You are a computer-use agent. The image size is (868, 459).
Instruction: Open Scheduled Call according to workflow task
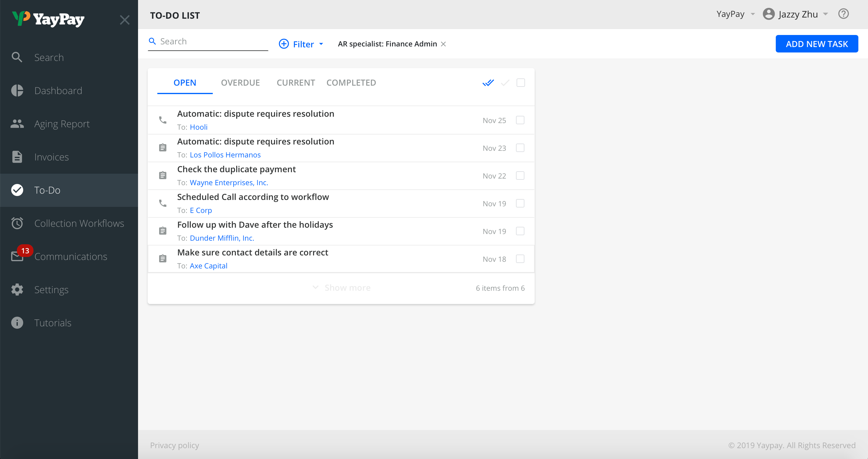[253, 197]
